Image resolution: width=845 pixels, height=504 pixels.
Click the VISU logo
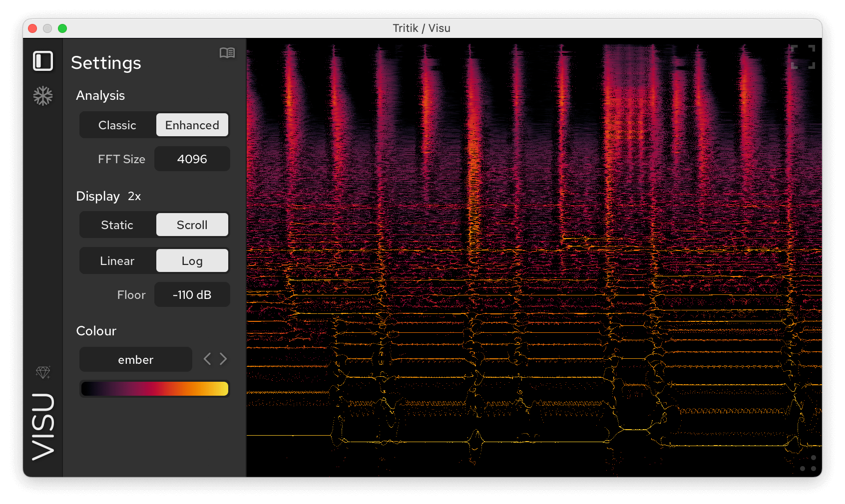tap(43, 427)
